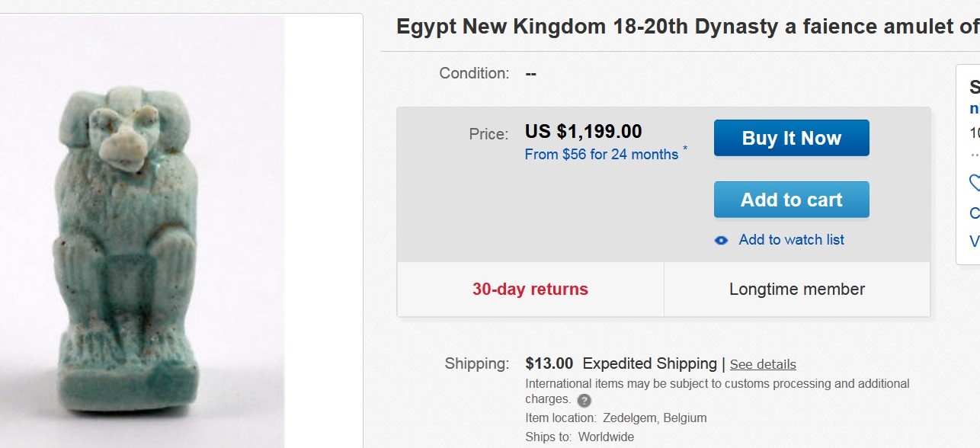The height and width of the screenshot is (448, 980).
Task: Click the $13.00 Expedited Shipping text
Action: (621, 363)
